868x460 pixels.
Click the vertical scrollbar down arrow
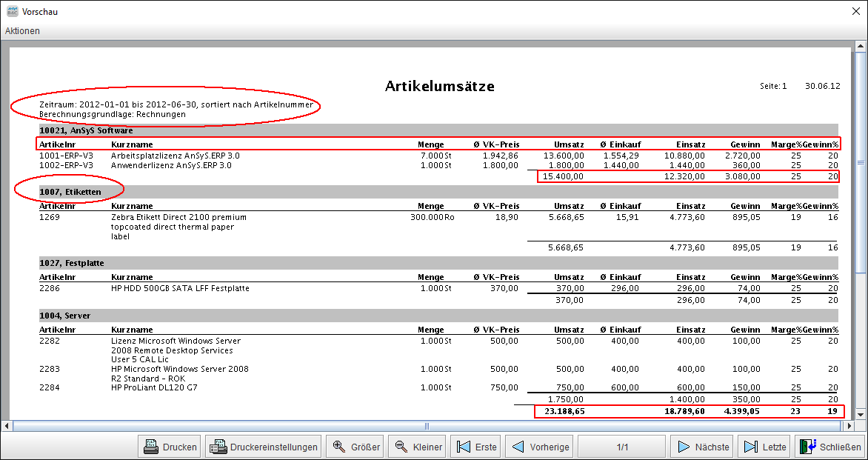coord(861,414)
